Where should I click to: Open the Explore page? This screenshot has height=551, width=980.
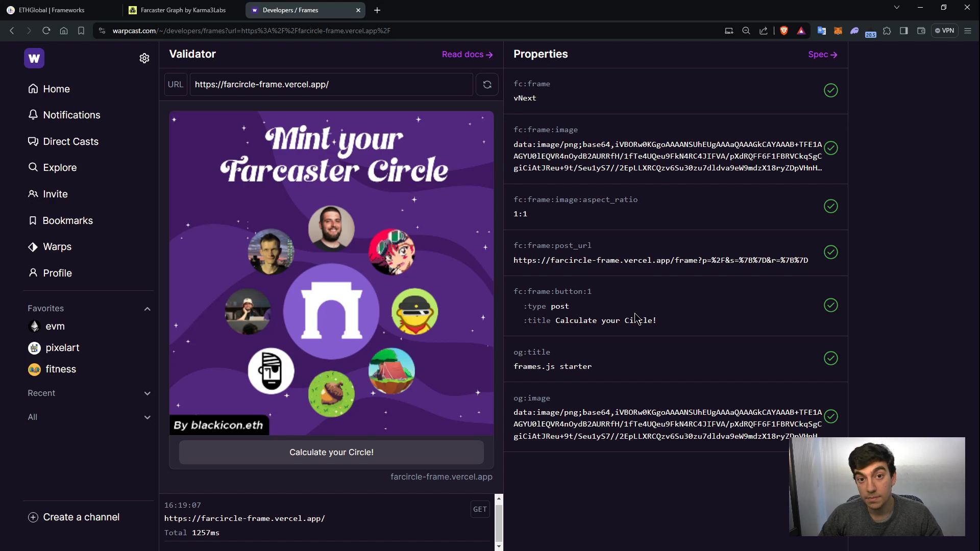point(53,167)
